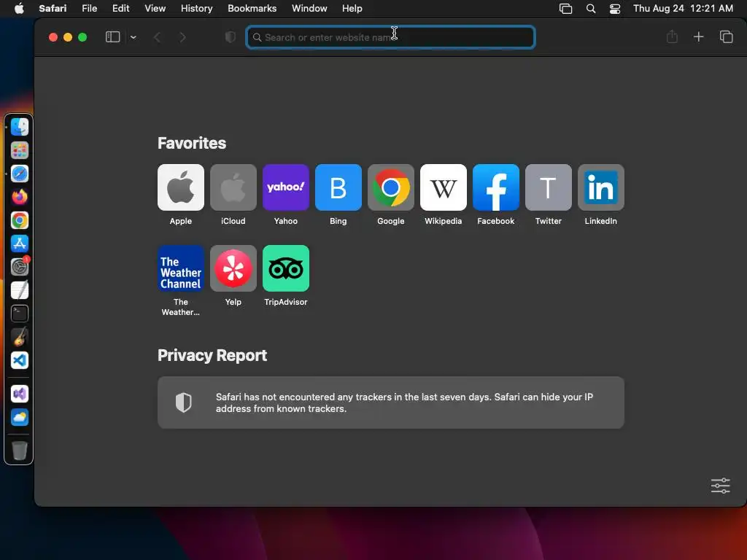
Task: Open TextEdit from the dock
Action: coord(20,290)
